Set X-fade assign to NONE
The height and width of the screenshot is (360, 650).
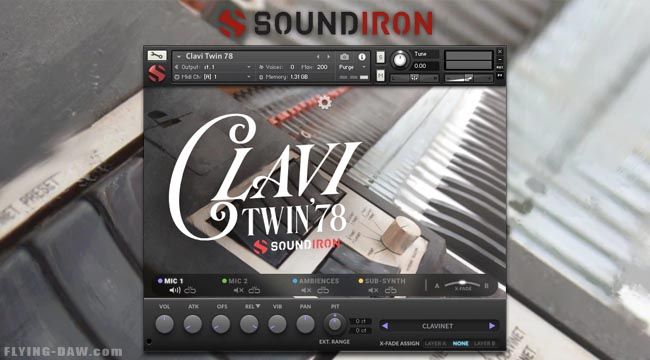pos(461,344)
